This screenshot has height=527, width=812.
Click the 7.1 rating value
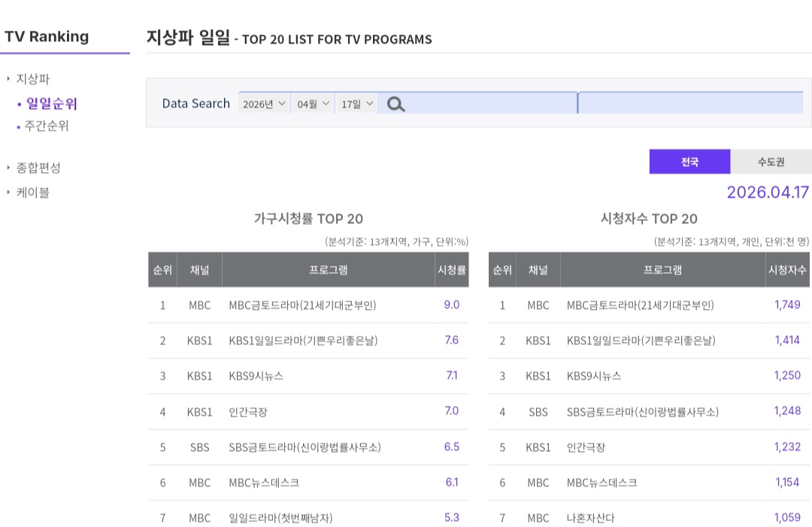click(452, 375)
